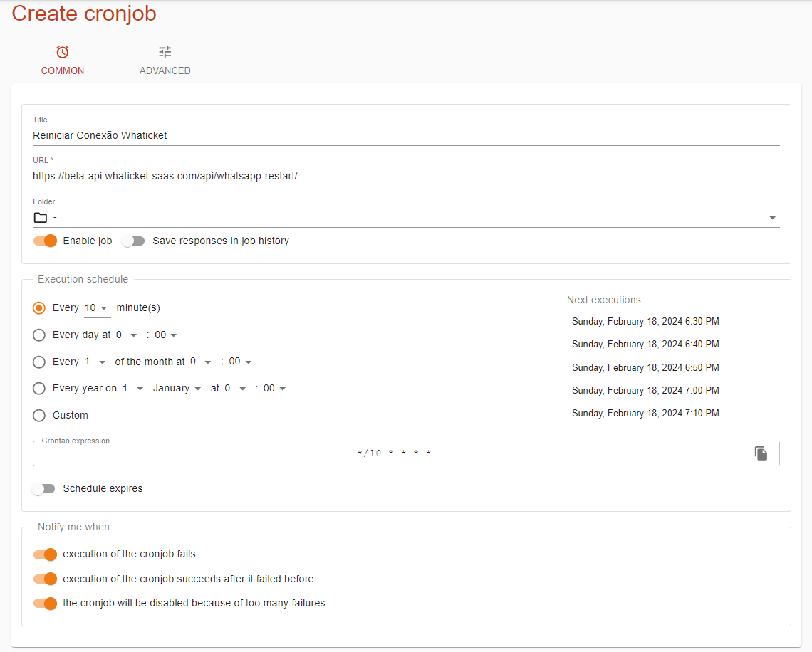Click the folder icon in Folder field

[x=41, y=217]
